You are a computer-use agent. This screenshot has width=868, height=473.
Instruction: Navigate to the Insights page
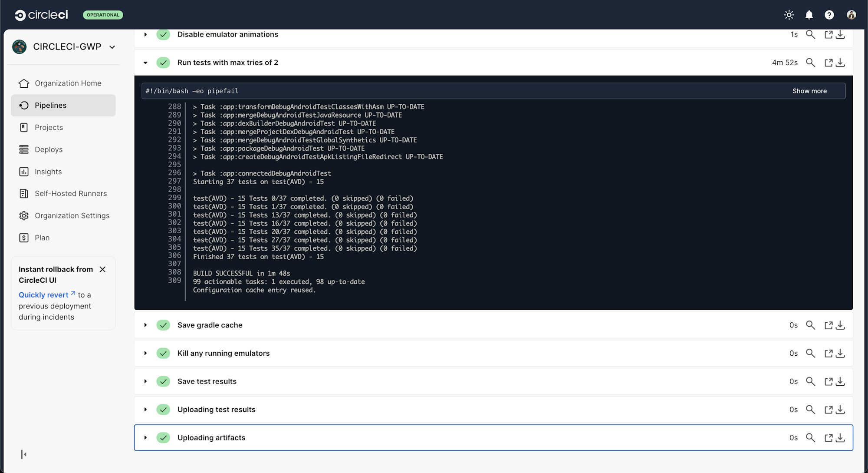48,172
